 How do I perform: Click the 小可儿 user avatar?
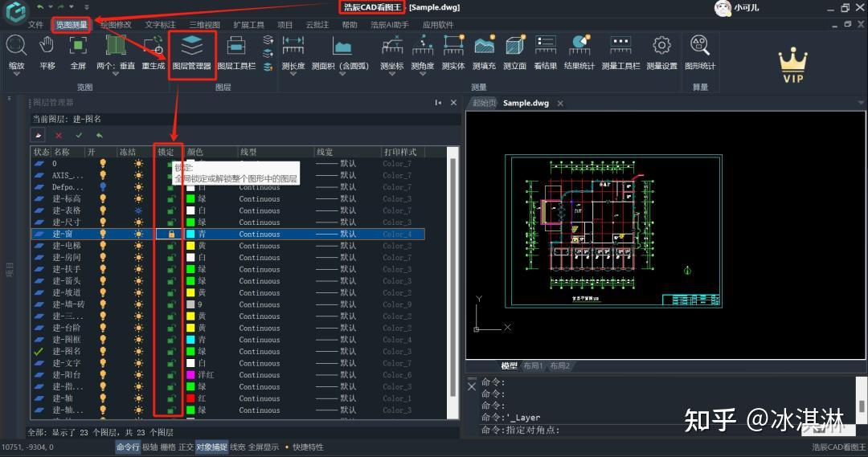pos(723,8)
